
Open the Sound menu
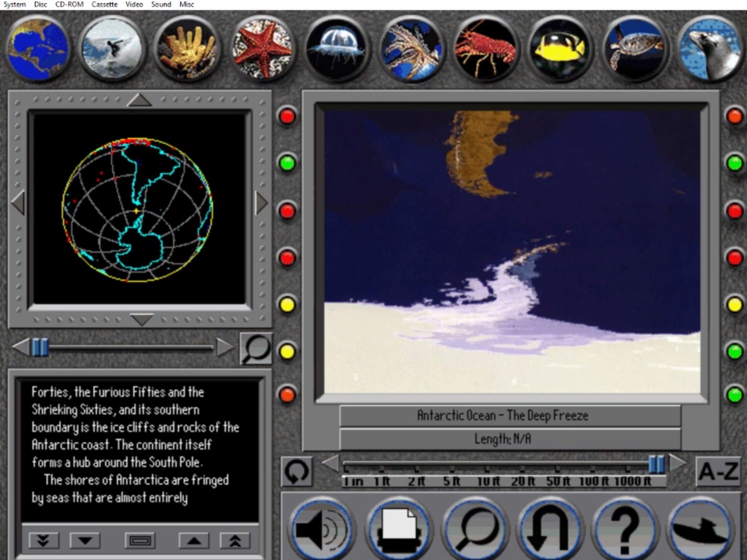click(161, 4)
